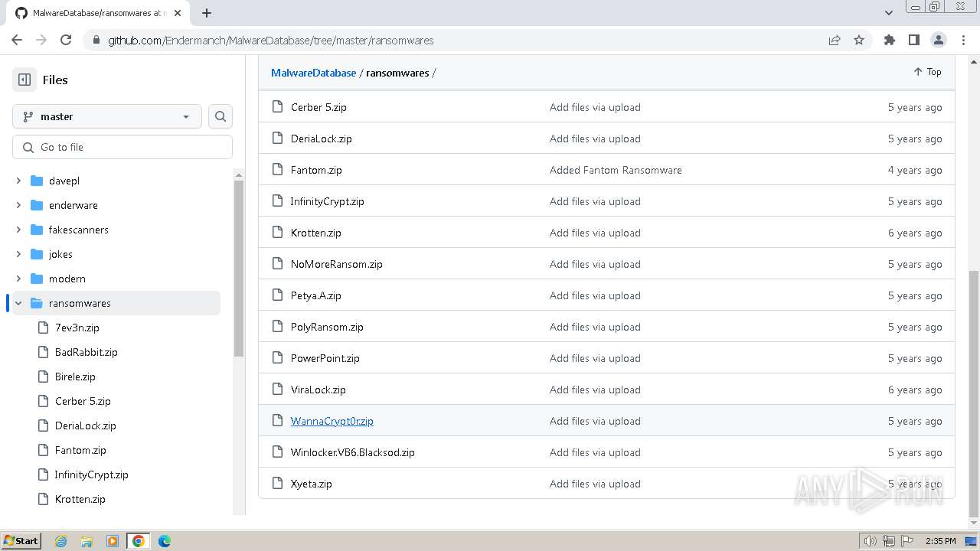Open MalwareDatabase breadcrumb link
The image size is (980, 551).
[313, 73]
